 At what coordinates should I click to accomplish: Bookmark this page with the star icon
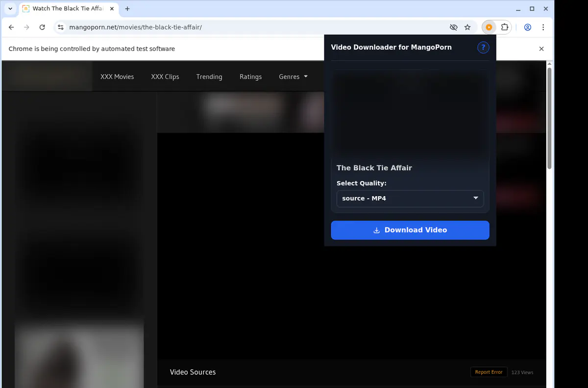(x=467, y=27)
